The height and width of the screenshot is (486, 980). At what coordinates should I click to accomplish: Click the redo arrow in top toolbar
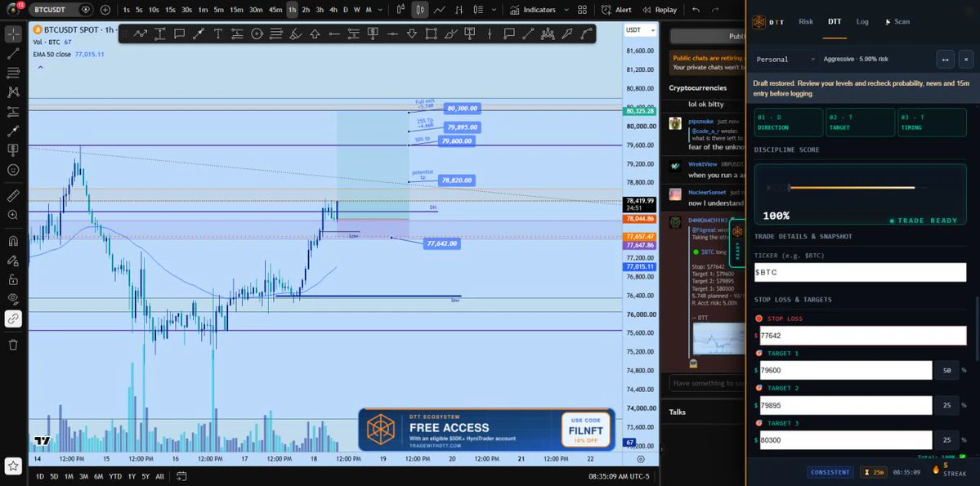coord(714,10)
